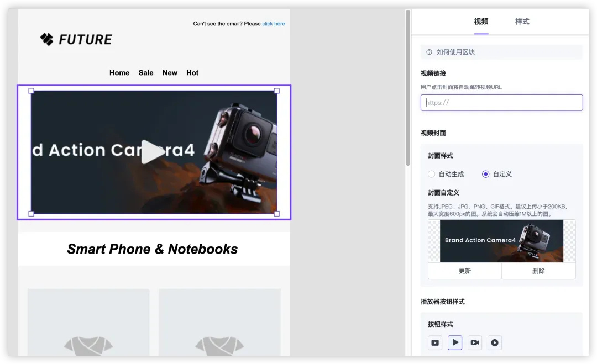Click the Brand Action Camera4 cover thumbnail
The width and height of the screenshot is (597, 364).
501,241
